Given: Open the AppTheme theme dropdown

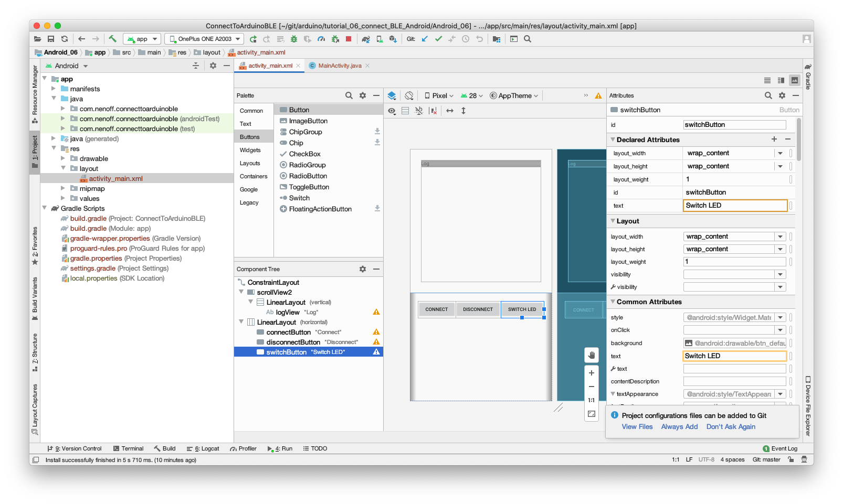Looking at the screenshot, I should coord(514,95).
